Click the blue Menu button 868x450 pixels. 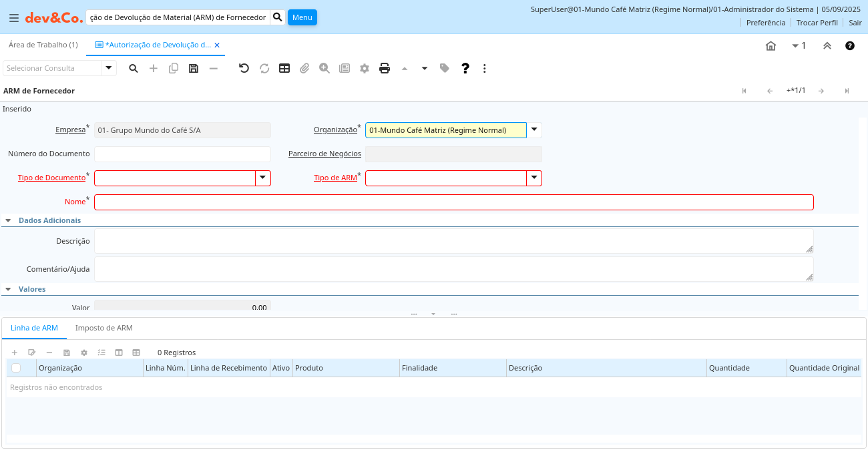pyautogui.click(x=302, y=17)
